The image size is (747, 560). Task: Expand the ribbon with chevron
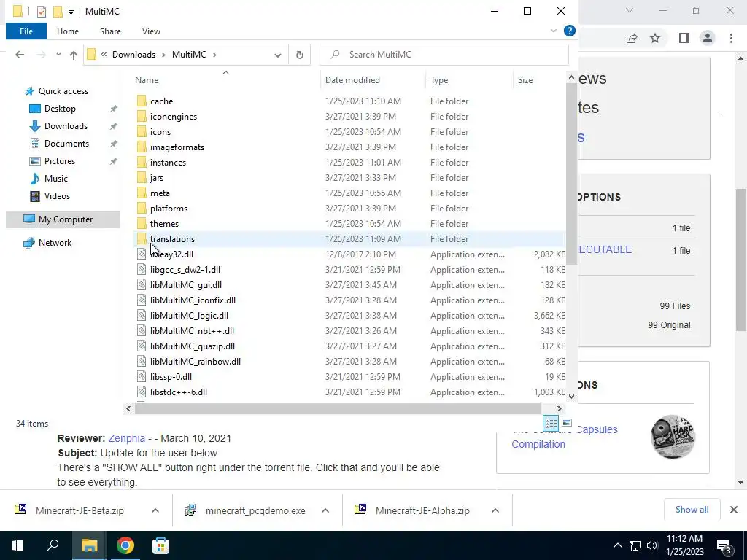pyautogui.click(x=554, y=31)
